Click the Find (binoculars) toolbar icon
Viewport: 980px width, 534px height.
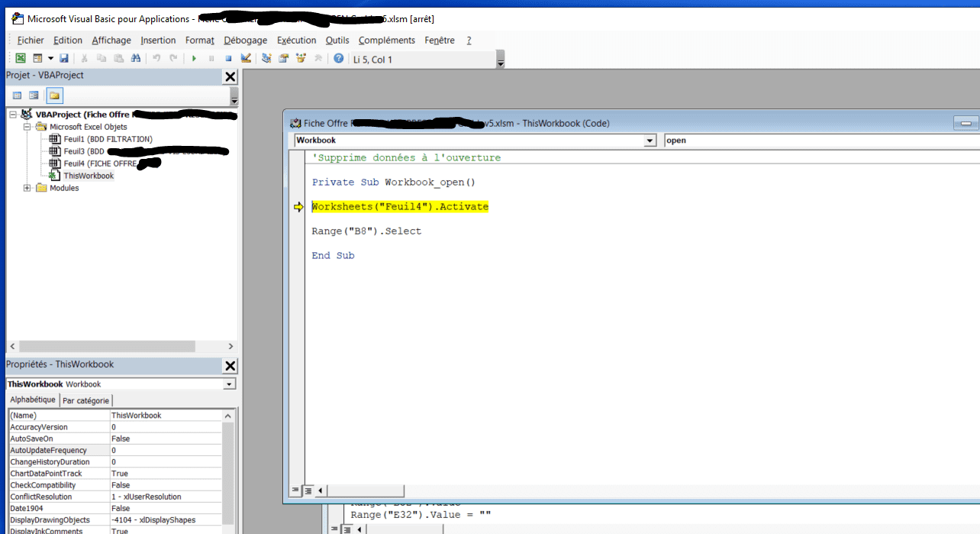point(135,58)
